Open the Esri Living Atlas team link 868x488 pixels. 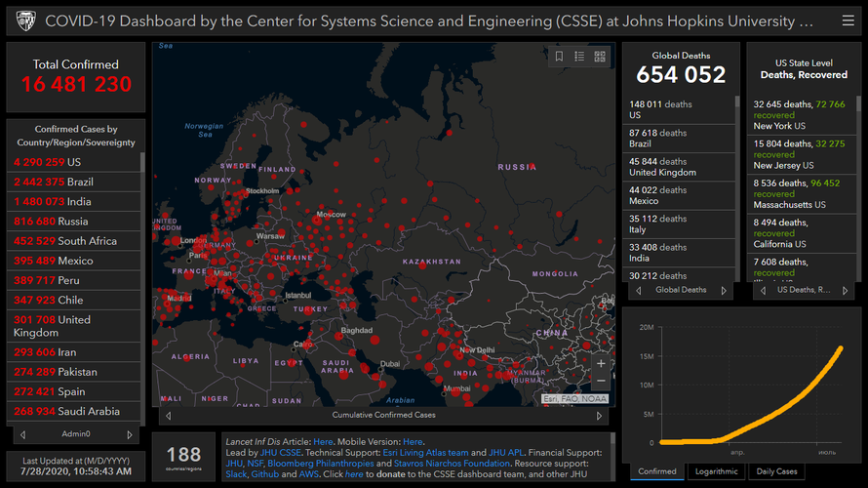pos(428,452)
